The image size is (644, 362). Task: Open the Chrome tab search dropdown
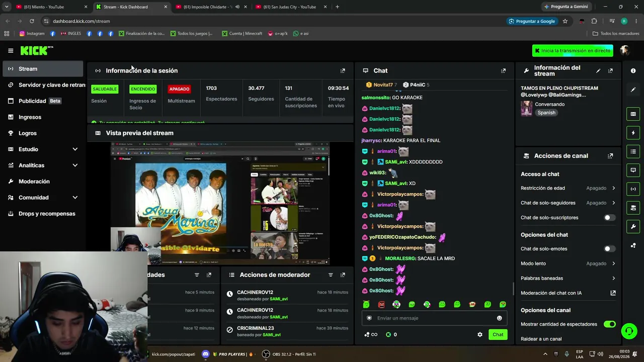7,7
